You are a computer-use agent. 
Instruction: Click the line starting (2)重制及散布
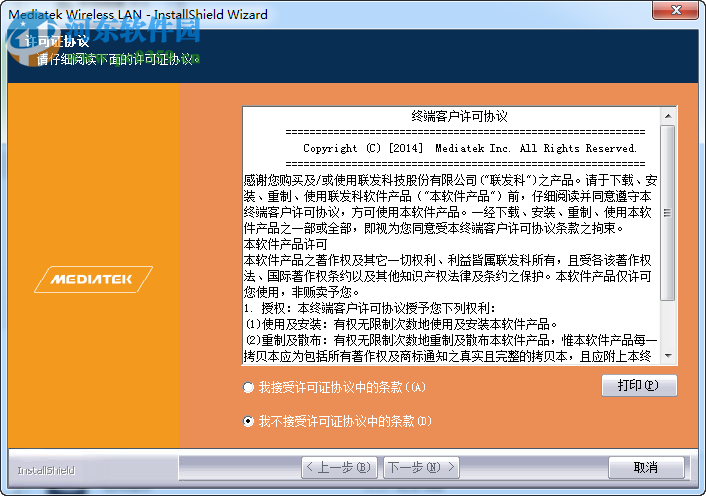(451, 340)
